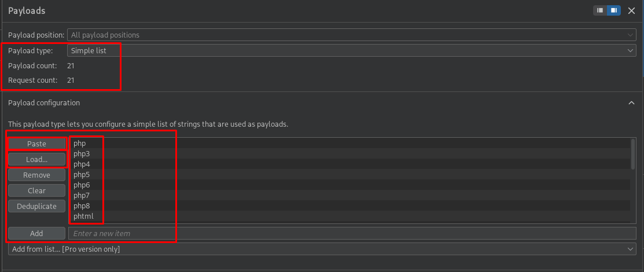
Task: Select the 'phtml' payload entry
Action: coord(84,216)
